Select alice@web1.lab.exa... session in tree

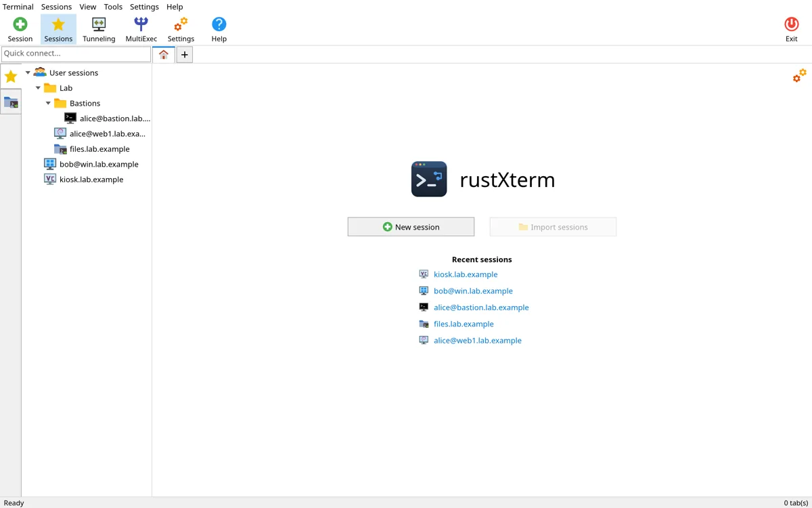(108, 133)
